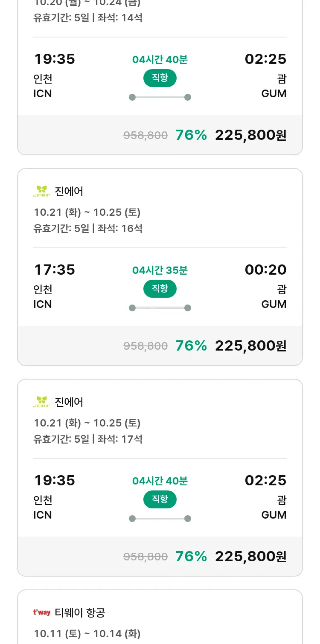Screen dimensions: 320x644
Task: Tap the t'way airline logo
Action: coord(42,613)
